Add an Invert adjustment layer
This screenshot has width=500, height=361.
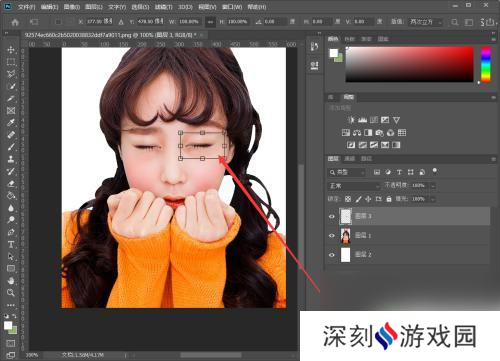coord(351,145)
